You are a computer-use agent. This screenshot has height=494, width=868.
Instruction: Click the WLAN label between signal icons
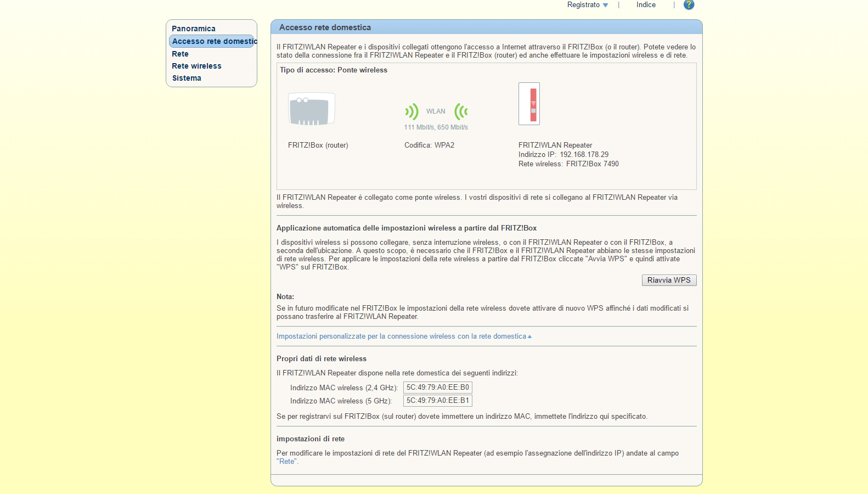(436, 111)
